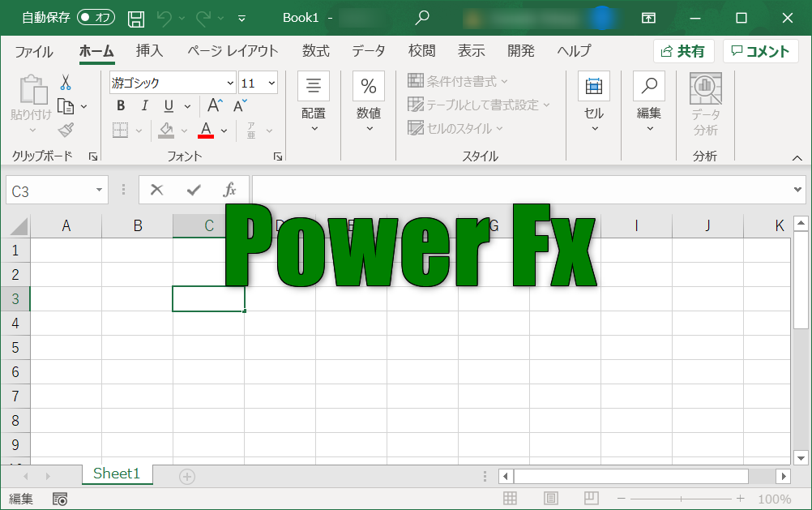Select the Format Painter brush icon
Viewport: 812px width, 510px height.
(66, 130)
